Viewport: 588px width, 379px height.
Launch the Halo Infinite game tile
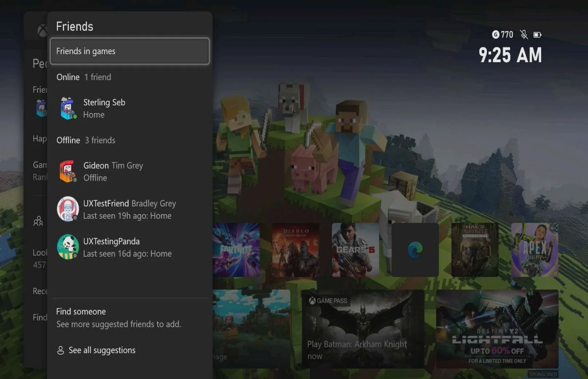pos(475,250)
